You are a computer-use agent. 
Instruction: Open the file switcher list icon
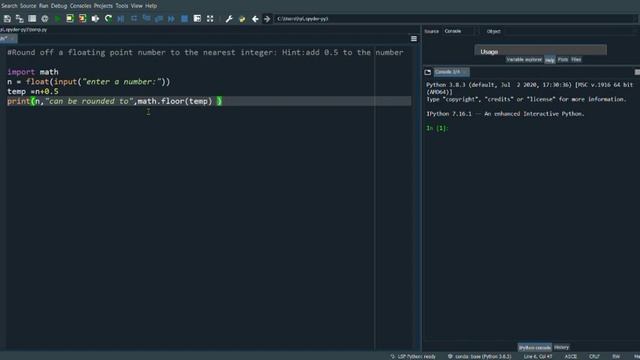[x=32, y=19]
